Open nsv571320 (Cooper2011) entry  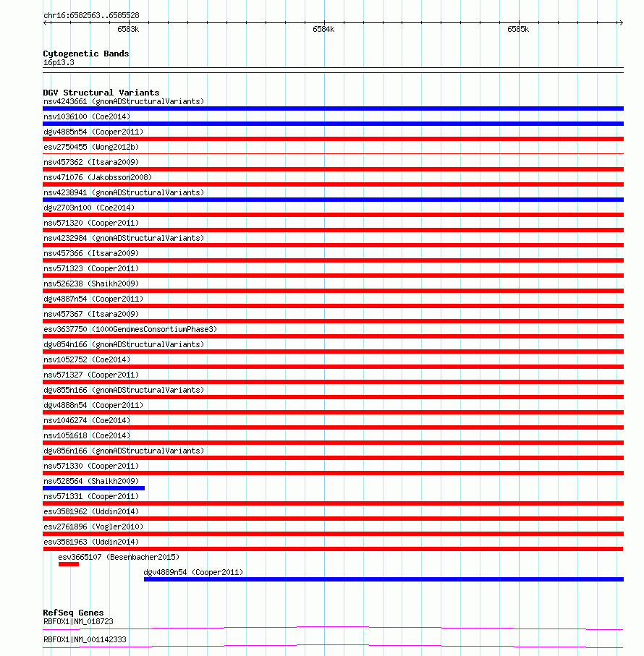90,223
